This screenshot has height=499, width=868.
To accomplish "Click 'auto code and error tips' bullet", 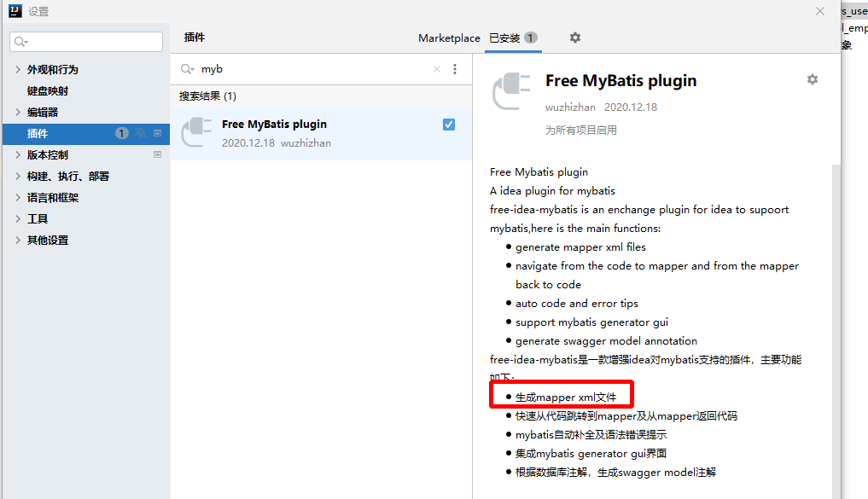I will [x=577, y=304].
